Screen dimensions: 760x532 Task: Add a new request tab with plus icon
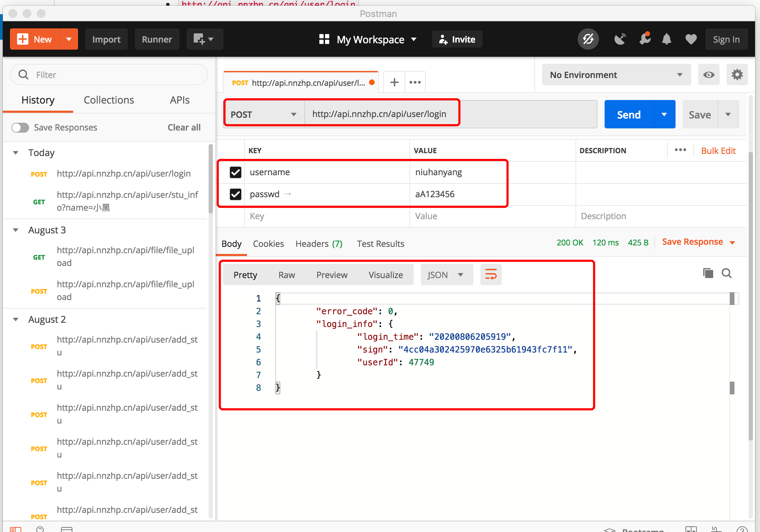click(394, 82)
